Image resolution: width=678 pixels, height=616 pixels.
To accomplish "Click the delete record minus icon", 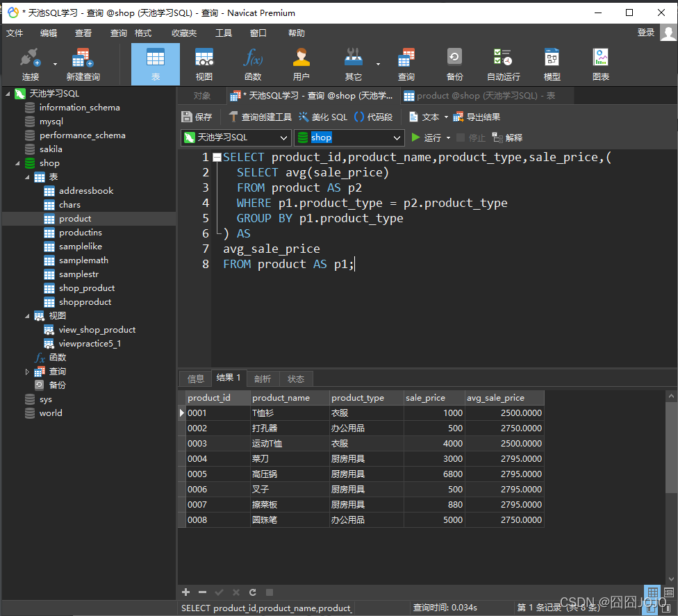I will (x=202, y=592).
